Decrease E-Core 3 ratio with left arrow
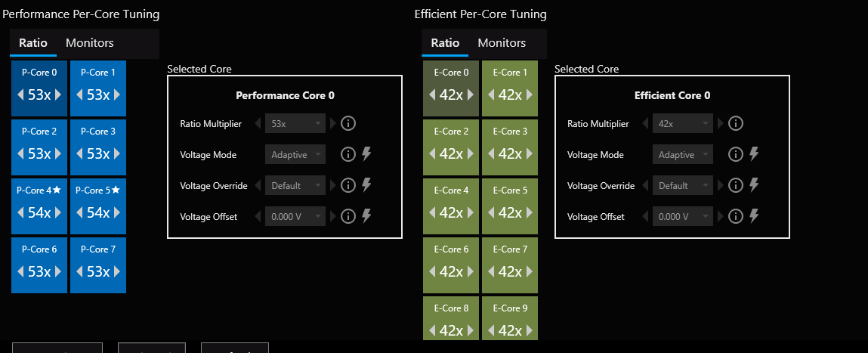The height and width of the screenshot is (353, 868). click(x=491, y=153)
